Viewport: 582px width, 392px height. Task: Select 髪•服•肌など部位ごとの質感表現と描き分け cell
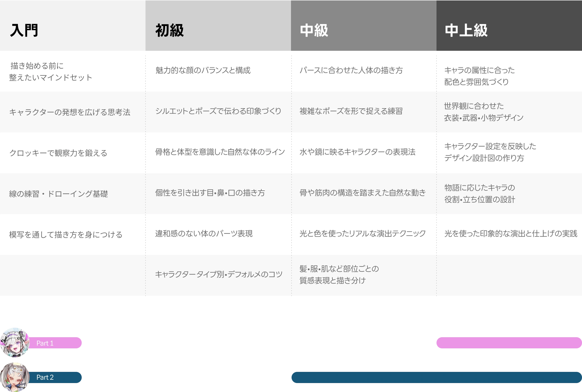[364, 275]
